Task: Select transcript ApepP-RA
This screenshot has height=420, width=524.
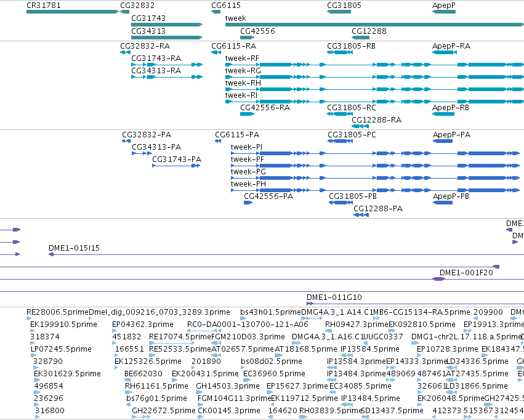Action: (445, 52)
